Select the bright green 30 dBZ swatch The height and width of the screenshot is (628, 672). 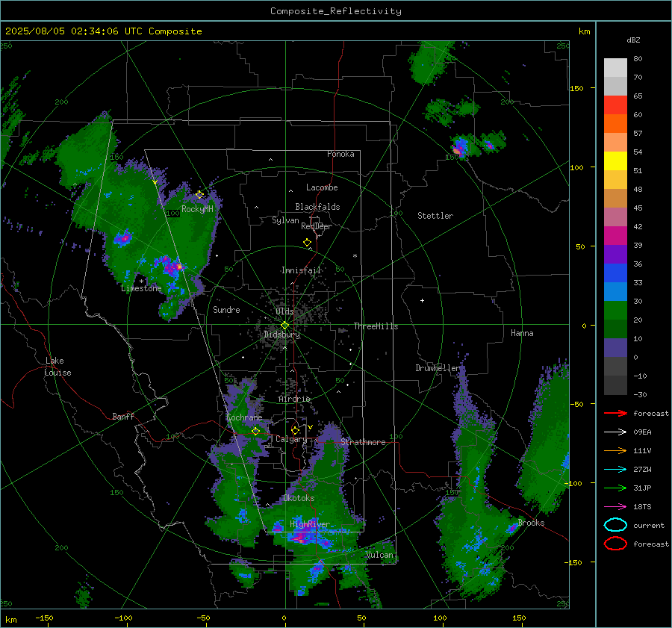click(x=615, y=310)
